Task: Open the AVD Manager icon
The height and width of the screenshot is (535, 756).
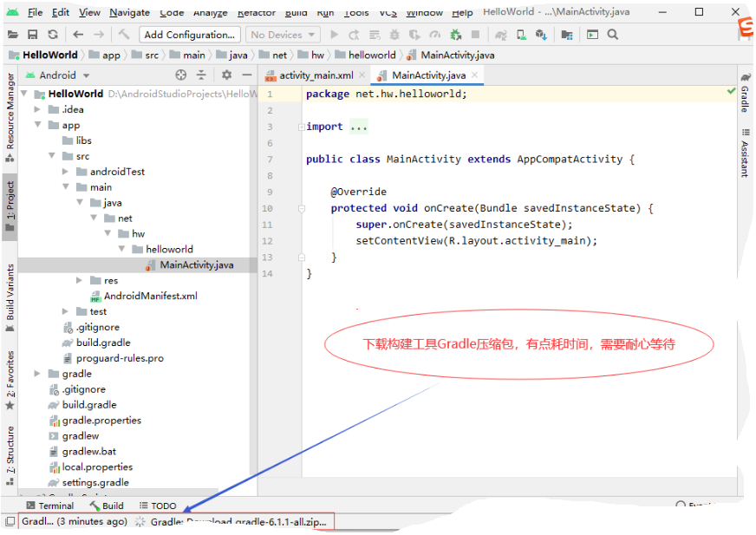Action: 521,35
